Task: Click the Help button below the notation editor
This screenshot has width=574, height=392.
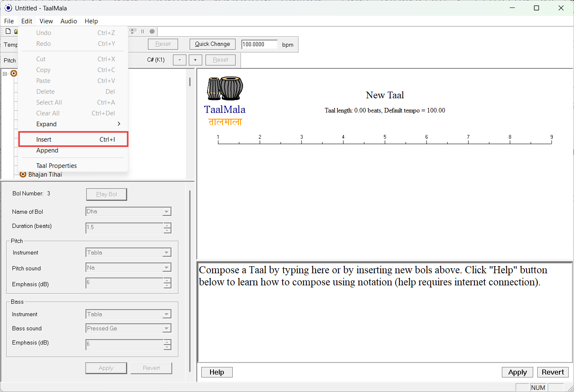Action: (217, 372)
